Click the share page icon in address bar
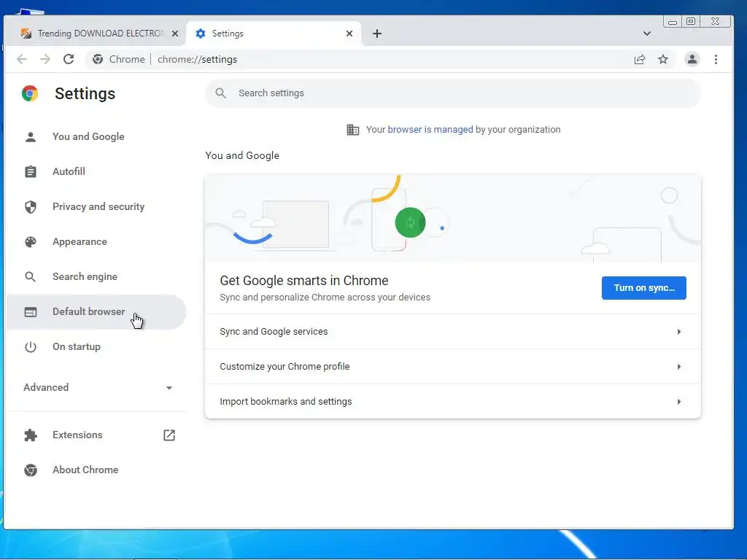The width and height of the screenshot is (747, 560). pos(640,59)
